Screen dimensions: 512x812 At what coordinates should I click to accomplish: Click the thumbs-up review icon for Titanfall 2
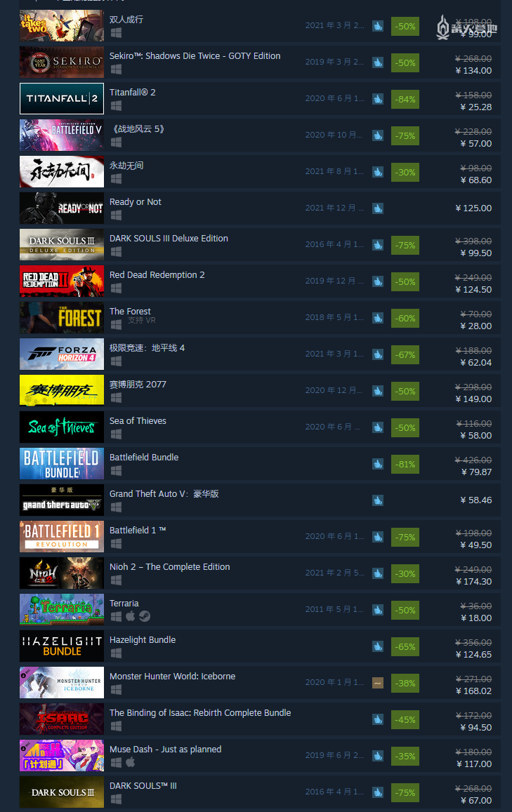point(378,98)
